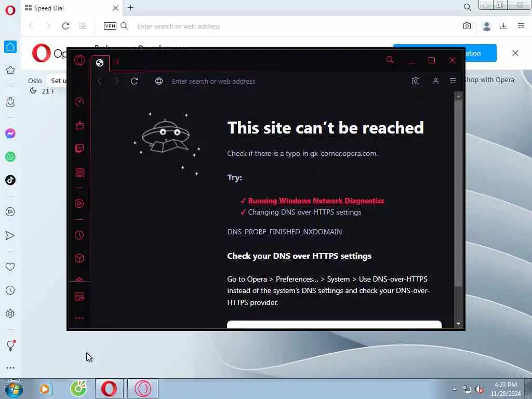Take a snapshot with GX camera icon
This screenshot has width=532, height=399.
(x=415, y=81)
